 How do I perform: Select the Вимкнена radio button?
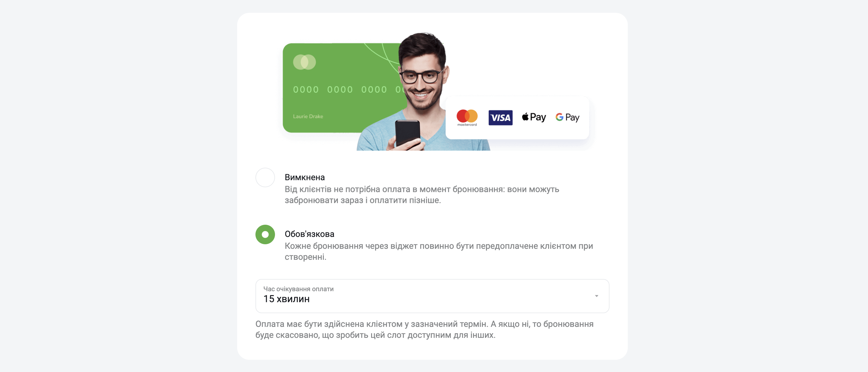[265, 177]
